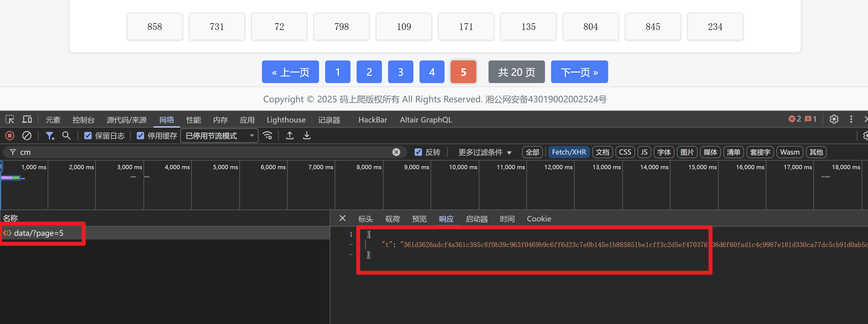This screenshot has width=868, height=324.
Task: Expand 更多过滤条件 dropdown
Action: pyautogui.click(x=485, y=152)
